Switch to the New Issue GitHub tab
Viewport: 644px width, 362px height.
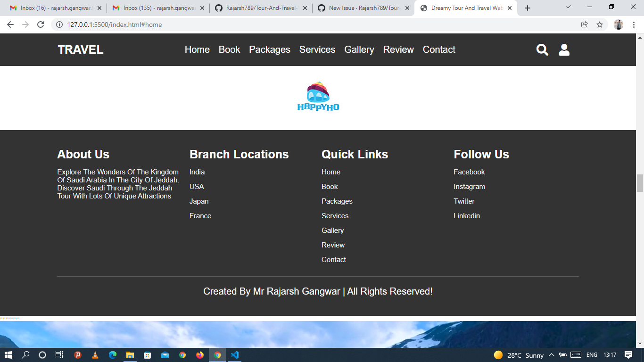pos(364,8)
